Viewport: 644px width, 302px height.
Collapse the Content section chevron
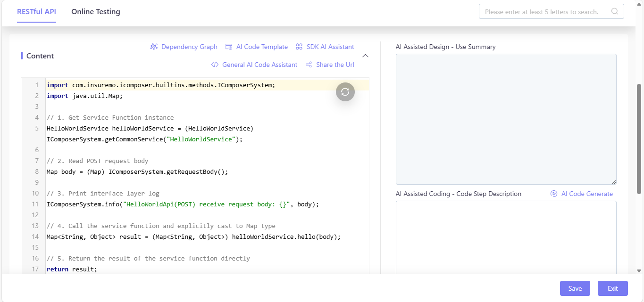pyautogui.click(x=365, y=56)
